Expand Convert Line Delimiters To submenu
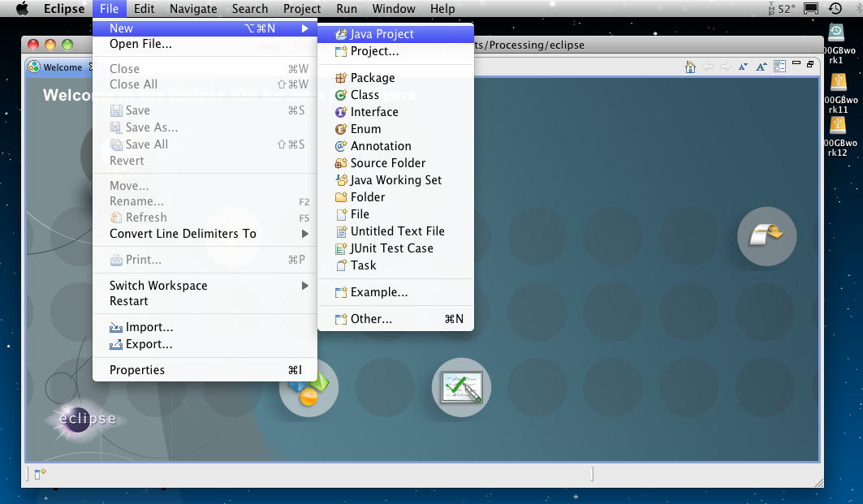This screenshot has height=504, width=863. tap(205, 234)
